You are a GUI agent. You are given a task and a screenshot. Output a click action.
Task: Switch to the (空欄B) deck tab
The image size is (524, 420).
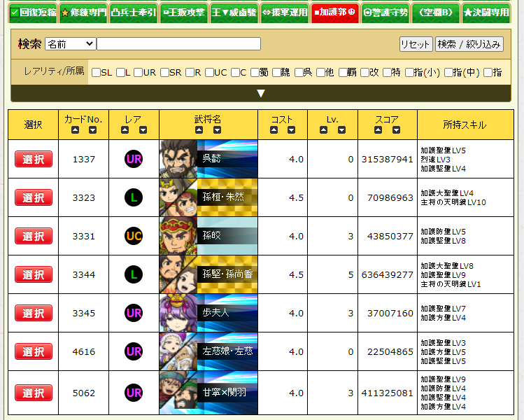[x=436, y=13]
